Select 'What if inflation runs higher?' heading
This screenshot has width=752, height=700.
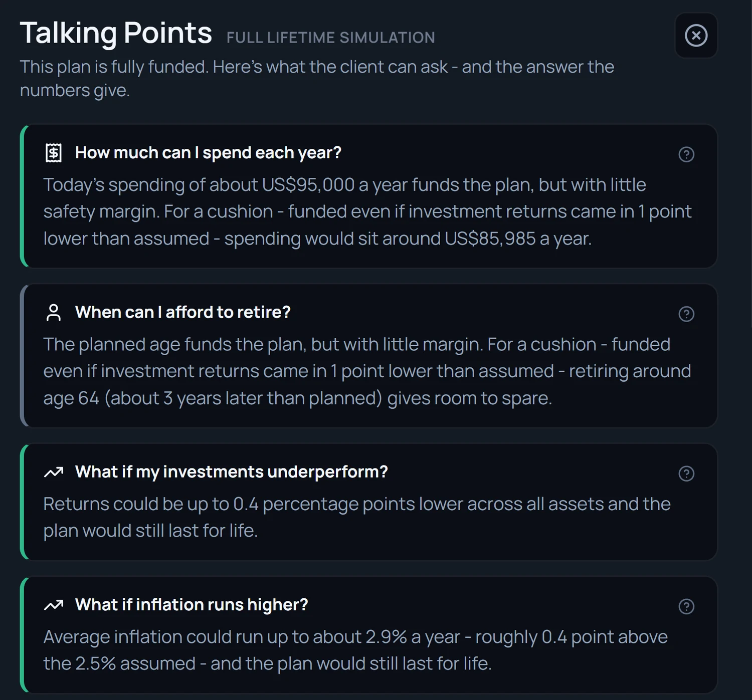click(x=192, y=605)
